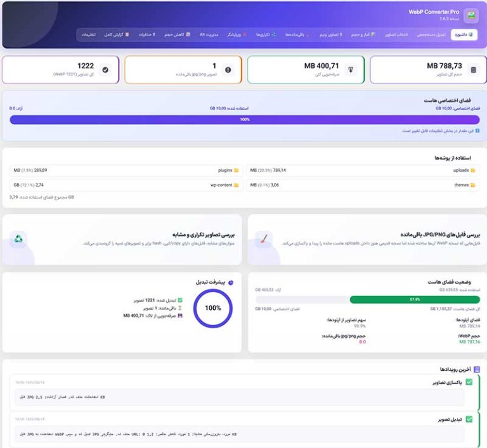This screenshot has width=487, height=448.
Task: Click the 100% conversion progress ring
Action: (x=213, y=308)
